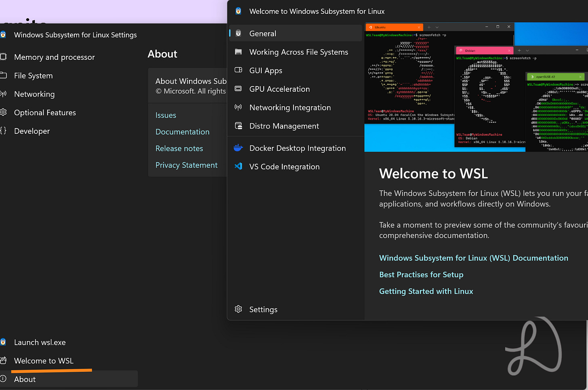Click the Launch wsl.exe penguin icon
The image size is (588, 390).
[x=3, y=342]
